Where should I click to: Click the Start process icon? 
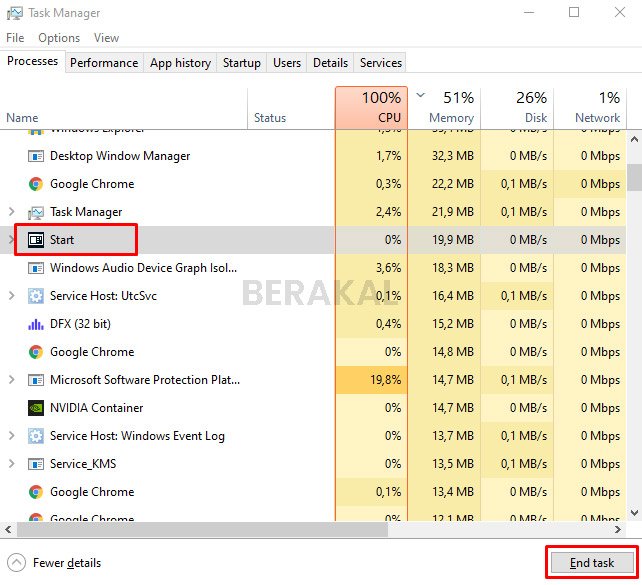click(36, 240)
